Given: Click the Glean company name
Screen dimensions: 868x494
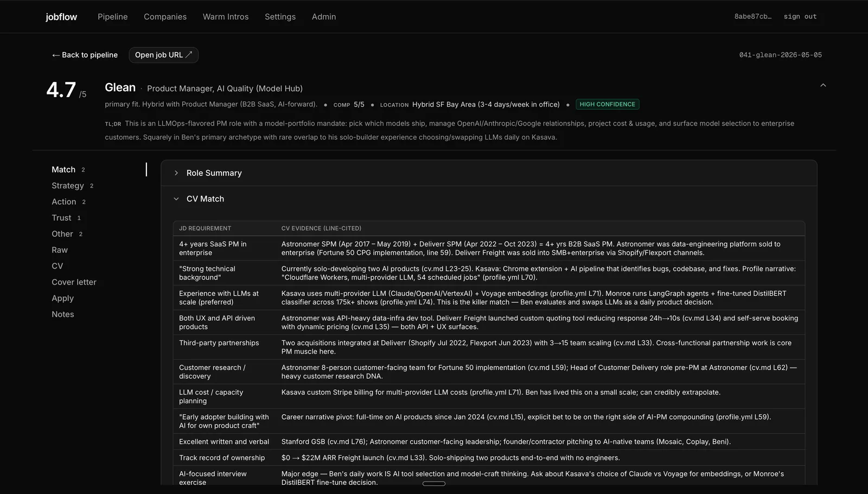Looking at the screenshot, I should [120, 87].
